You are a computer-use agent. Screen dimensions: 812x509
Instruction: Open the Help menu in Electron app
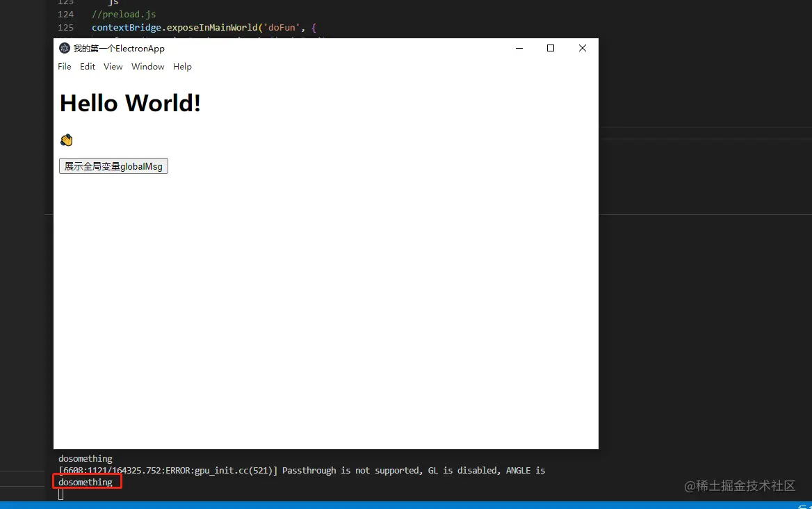[x=182, y=66]
